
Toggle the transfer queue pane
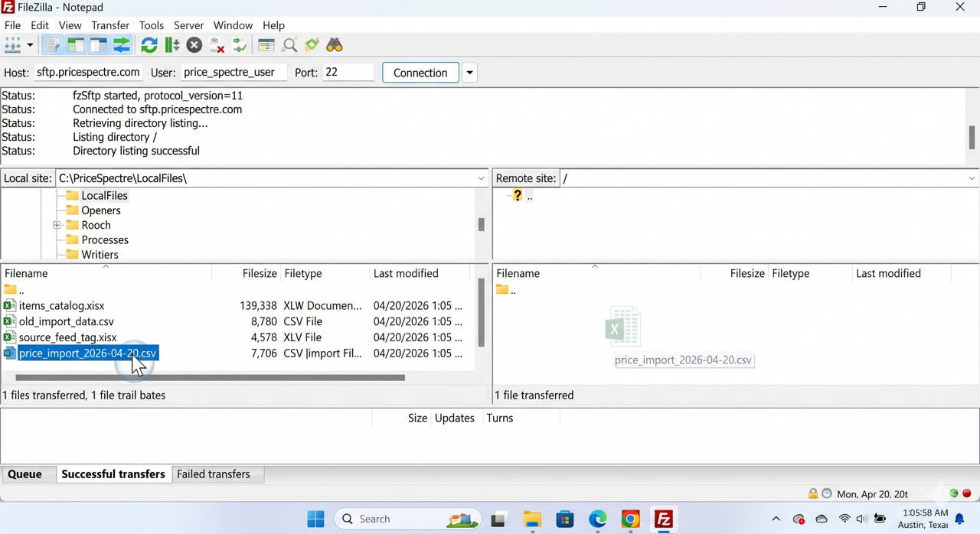pos(121,45)
